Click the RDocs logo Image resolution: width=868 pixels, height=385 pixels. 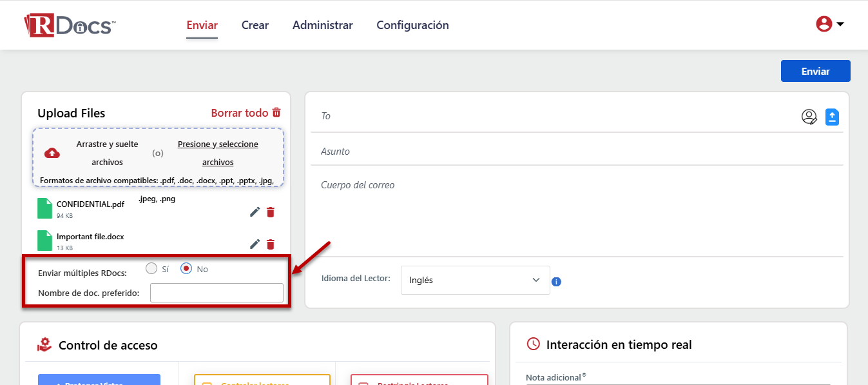(70, 26)
